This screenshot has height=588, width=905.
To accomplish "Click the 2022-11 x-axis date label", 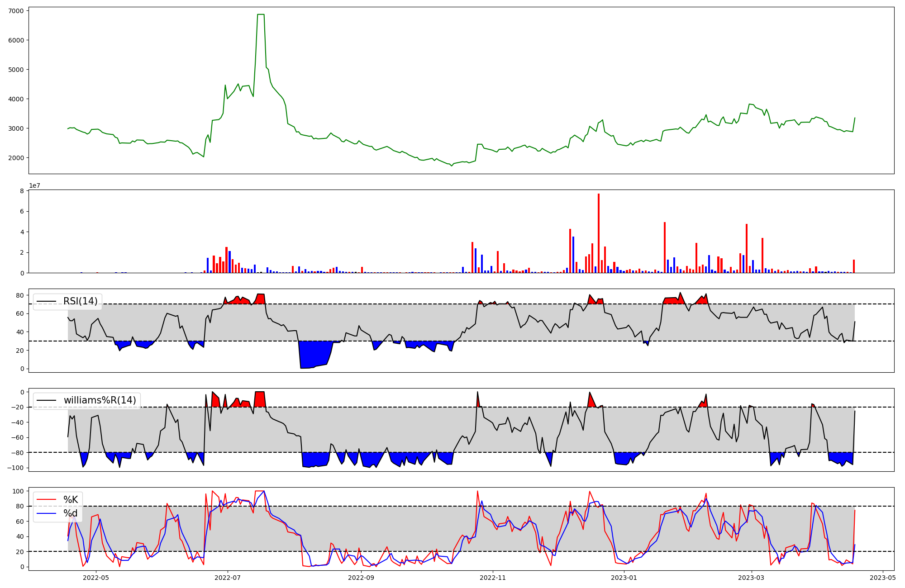I will [x=492, y=578].
